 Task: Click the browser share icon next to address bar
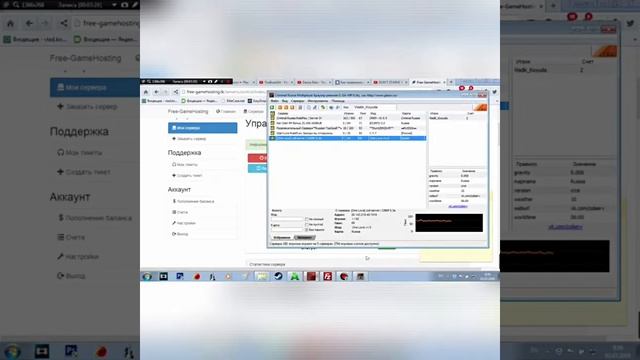176,92
